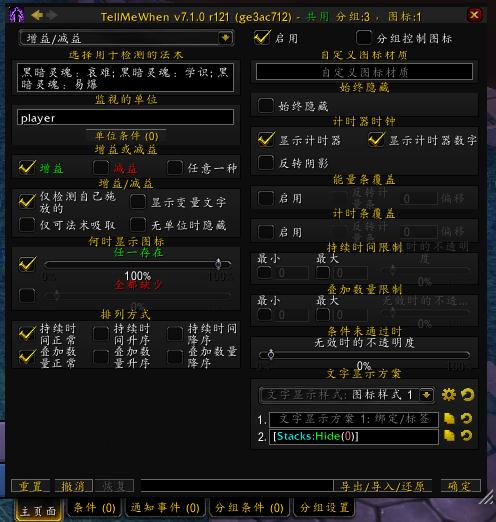Screen dimensions: 496x522
Task: Reset text display row 1 with undo arrow
Action: pos(467,419)
